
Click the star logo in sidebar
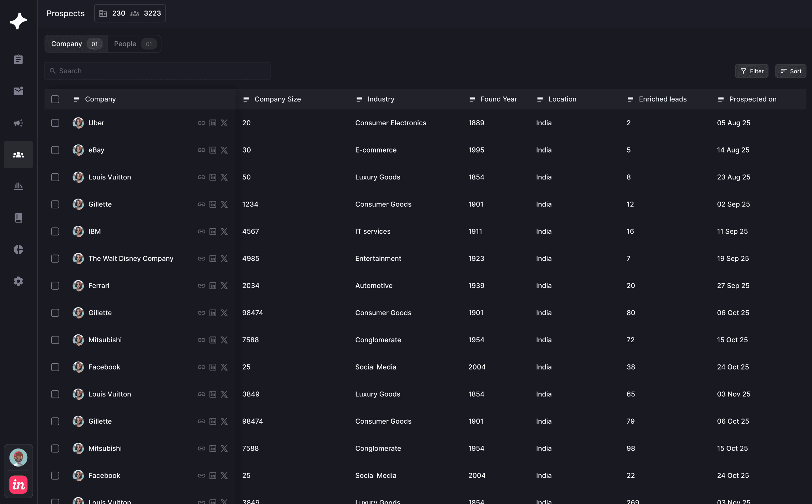[x=18, y=21]
